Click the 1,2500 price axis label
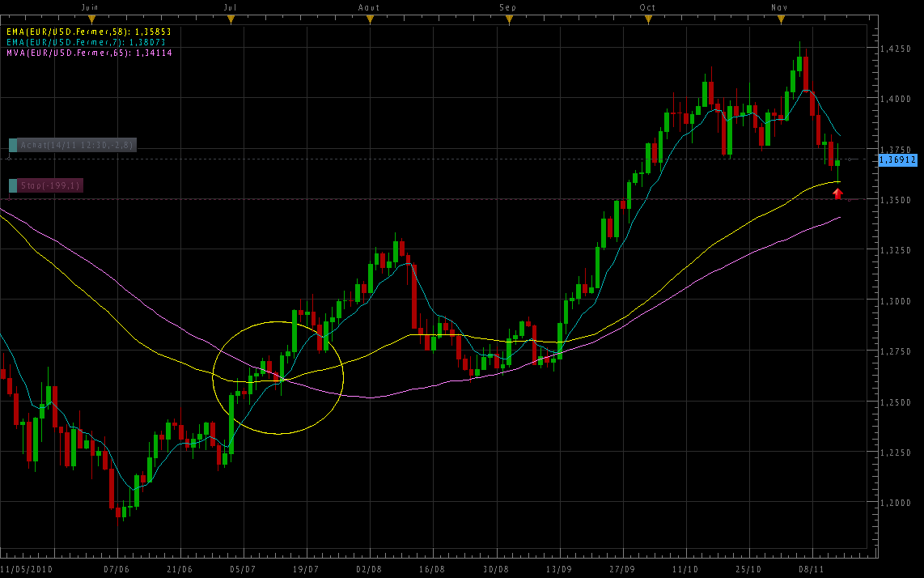Viewport: 924px width, 578px height. (x=896, y=403)
